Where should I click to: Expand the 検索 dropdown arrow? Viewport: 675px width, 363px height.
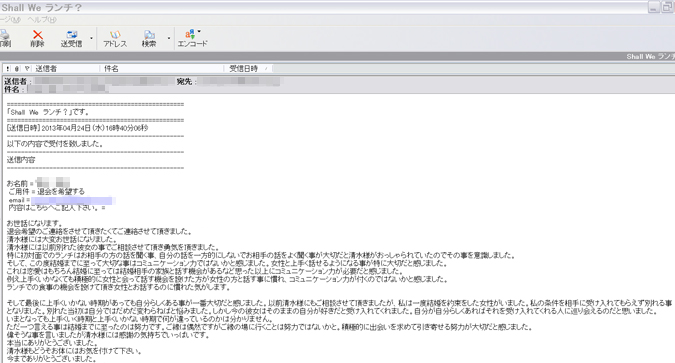[x=169, y=38]
